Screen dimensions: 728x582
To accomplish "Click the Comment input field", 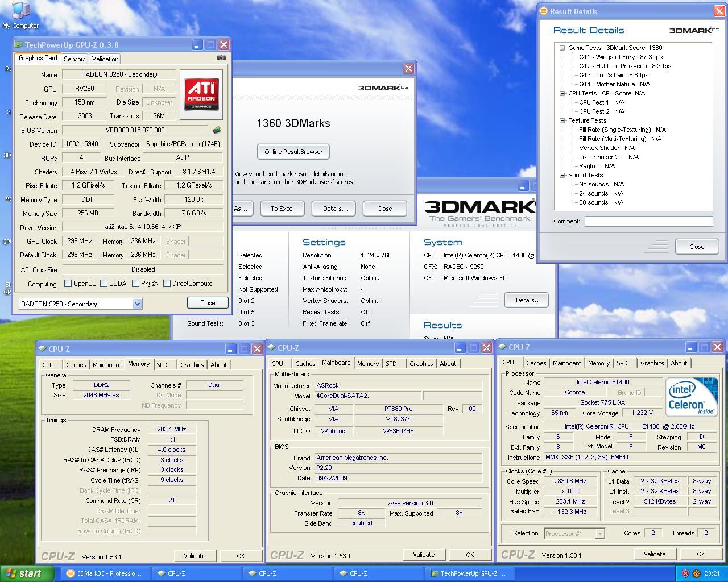I will point(648,221).
